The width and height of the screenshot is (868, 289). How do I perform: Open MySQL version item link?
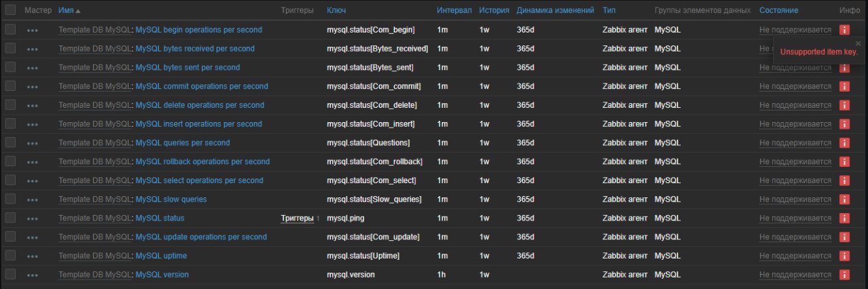click(x=162, y=275)
